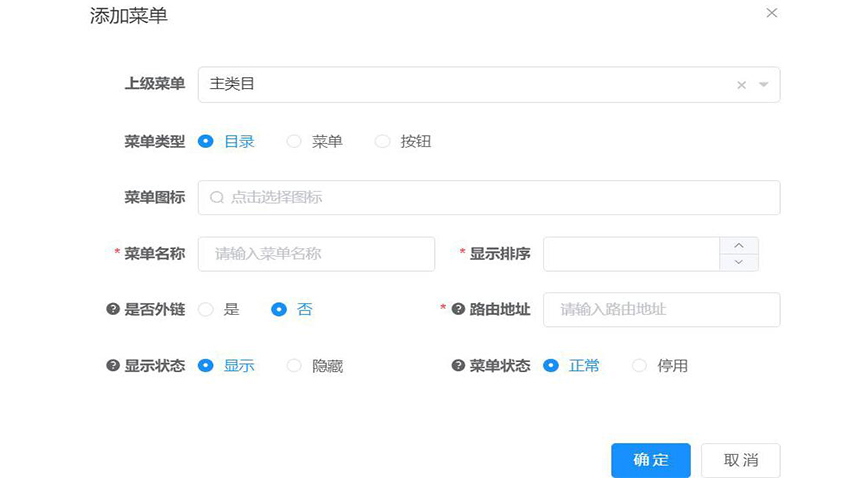Click help icon beside 路由地址
This screenshot has height=478, width=850.
[x=458, y=309]
